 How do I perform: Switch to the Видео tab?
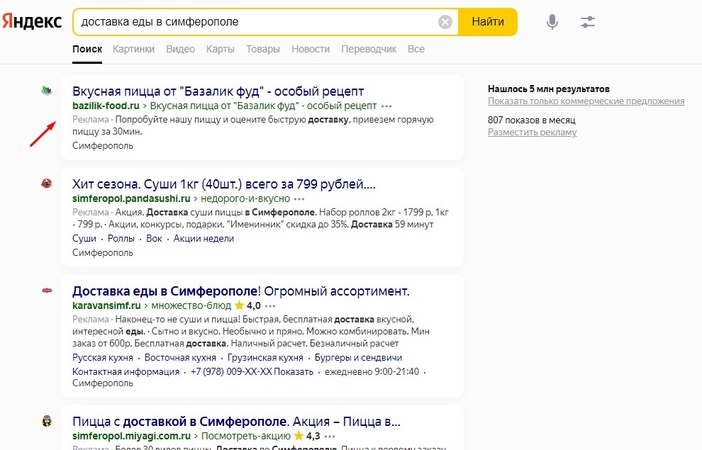180,49
